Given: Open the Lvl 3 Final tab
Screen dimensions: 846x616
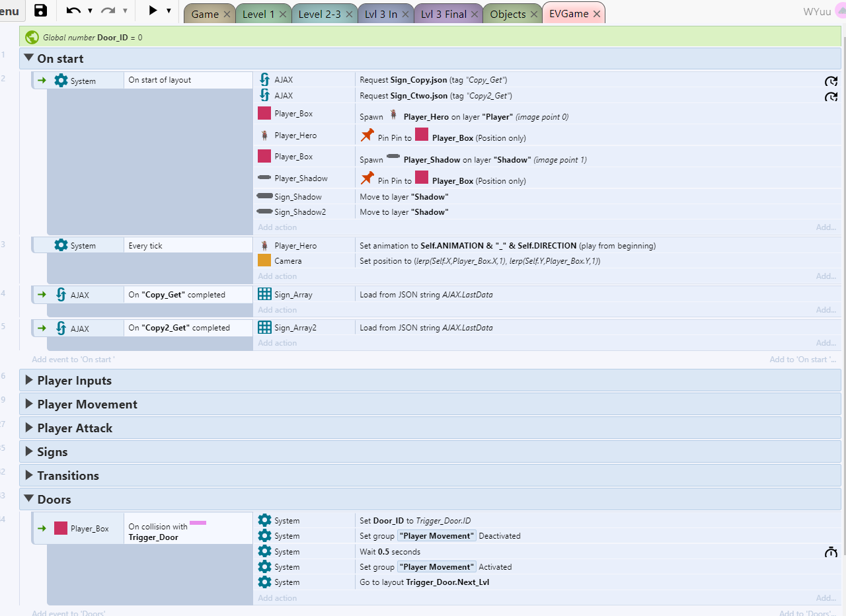Looking at the screenshot, I should pos(443,14).
